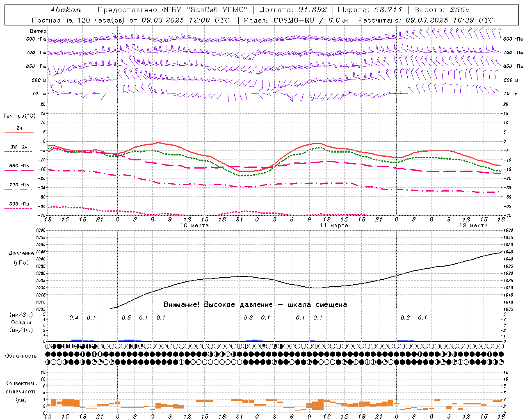Image resolution: width=525 pixels, height=420 pixels.
Task: Click "Рассчитано: 09.03.2025 16:39 UTC" text
Action: [426, 20]
